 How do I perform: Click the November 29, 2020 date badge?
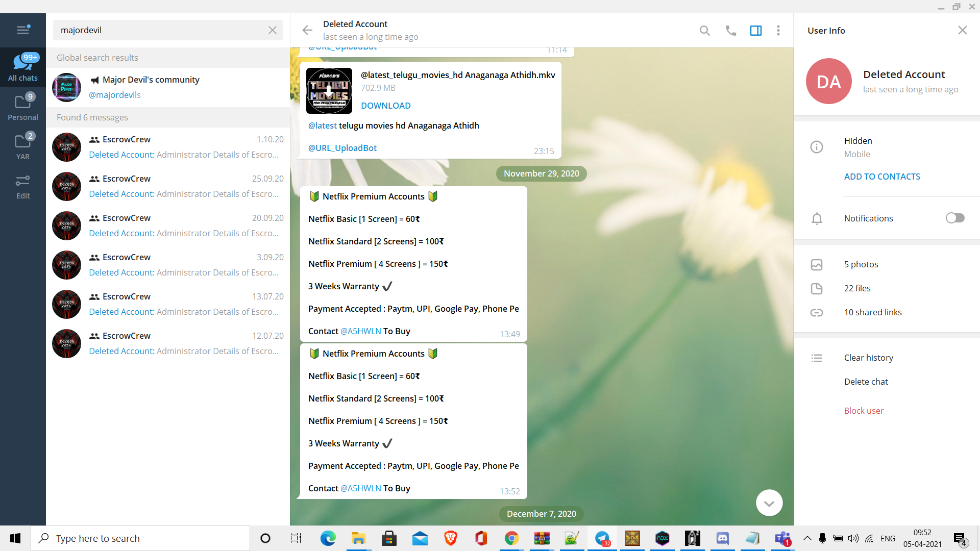541,173
